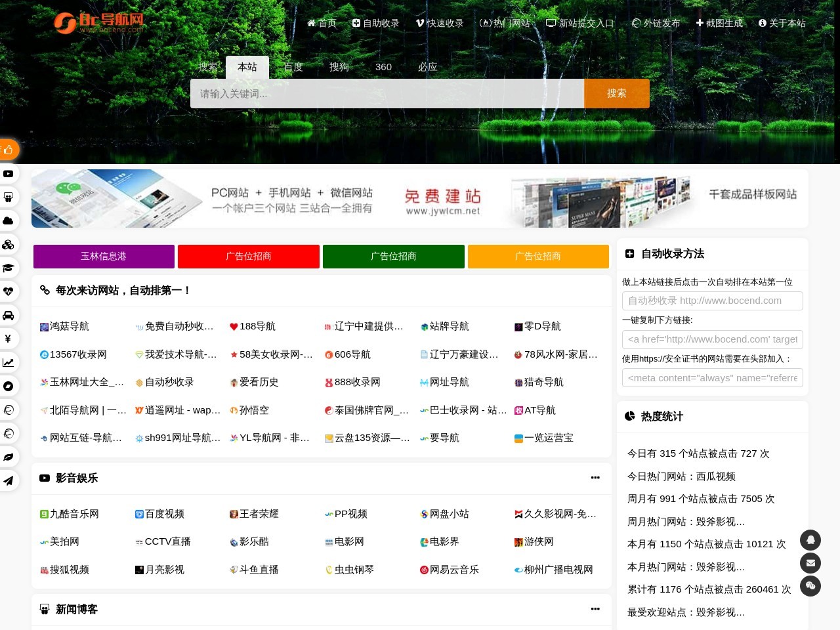
Task: Select the car category icon in the sidebar
Action: [9, 315]
